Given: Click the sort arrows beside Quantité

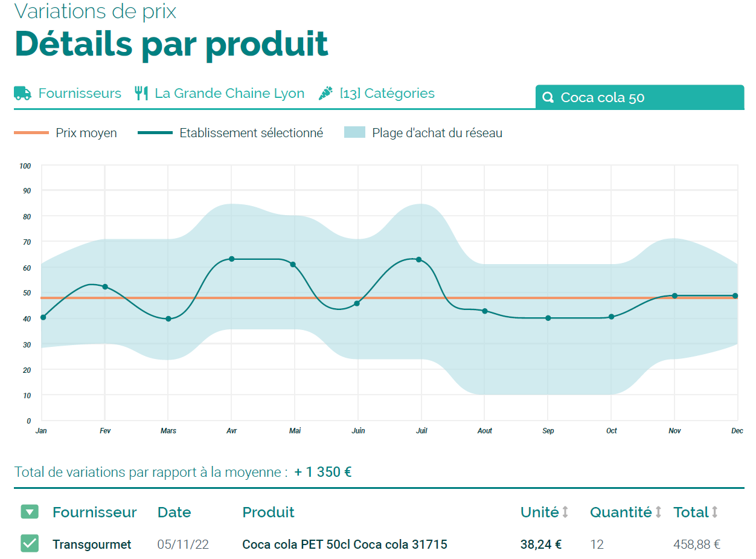Looking at the screenshot, I should (x=659, y=512).
